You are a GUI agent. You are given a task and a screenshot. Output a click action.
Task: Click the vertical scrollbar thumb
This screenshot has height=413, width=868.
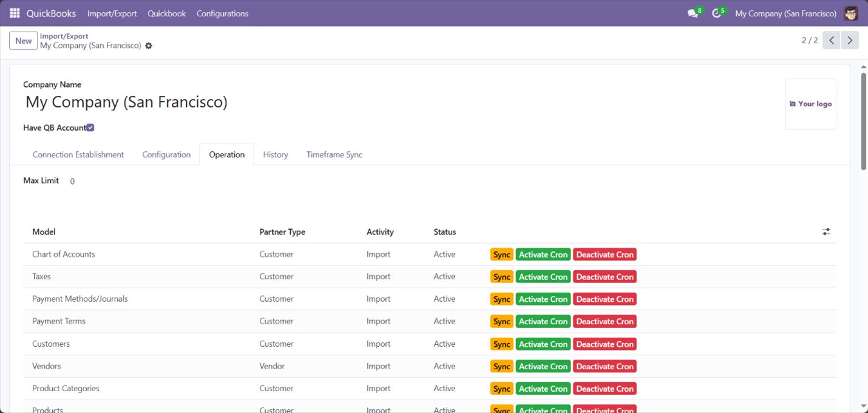pos(863,115)
